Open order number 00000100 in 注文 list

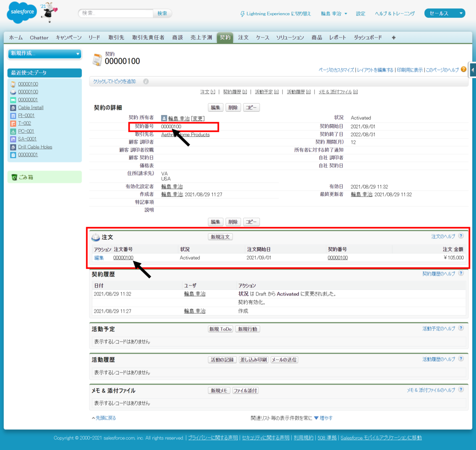pyautogui.click(x=123, y=258)
